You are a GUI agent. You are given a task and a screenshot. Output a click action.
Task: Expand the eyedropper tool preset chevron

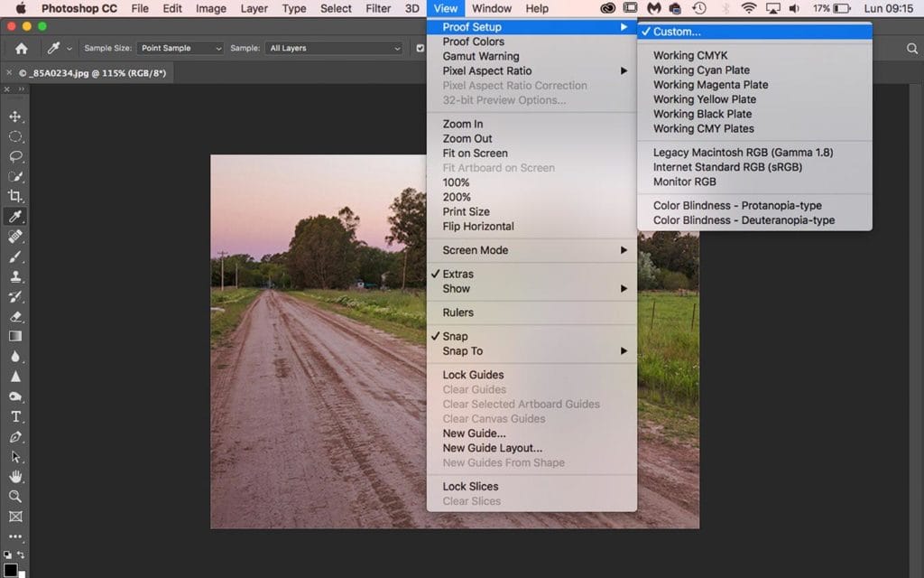[69, 48]
